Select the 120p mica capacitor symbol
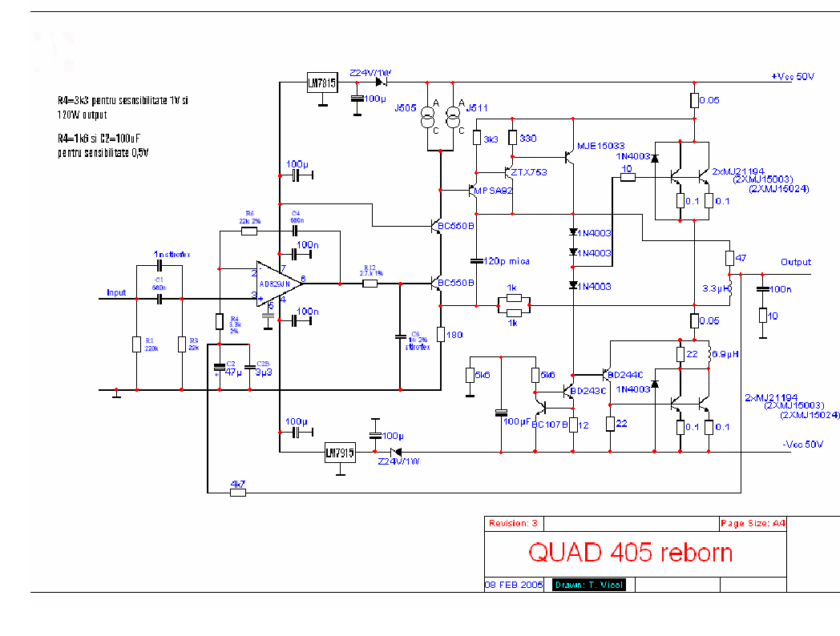Screen dimensions: 840x636 (476, 261)
